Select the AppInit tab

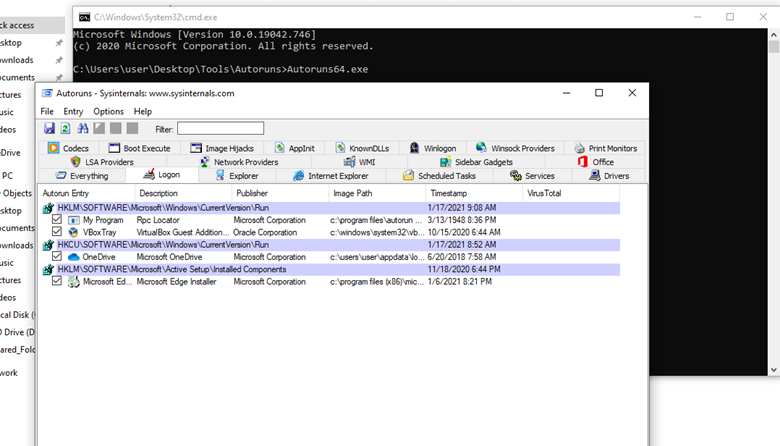coord(294,148)
